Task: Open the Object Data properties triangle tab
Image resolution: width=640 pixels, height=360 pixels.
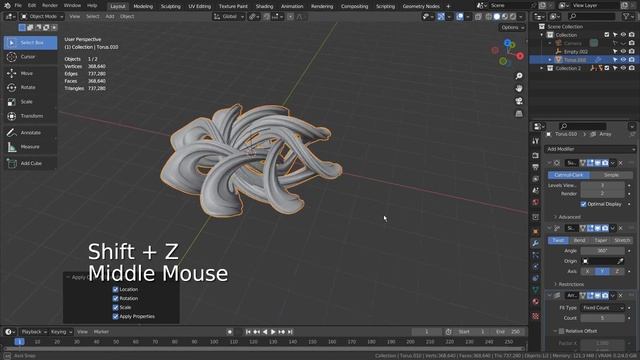Action: [536, 290]
